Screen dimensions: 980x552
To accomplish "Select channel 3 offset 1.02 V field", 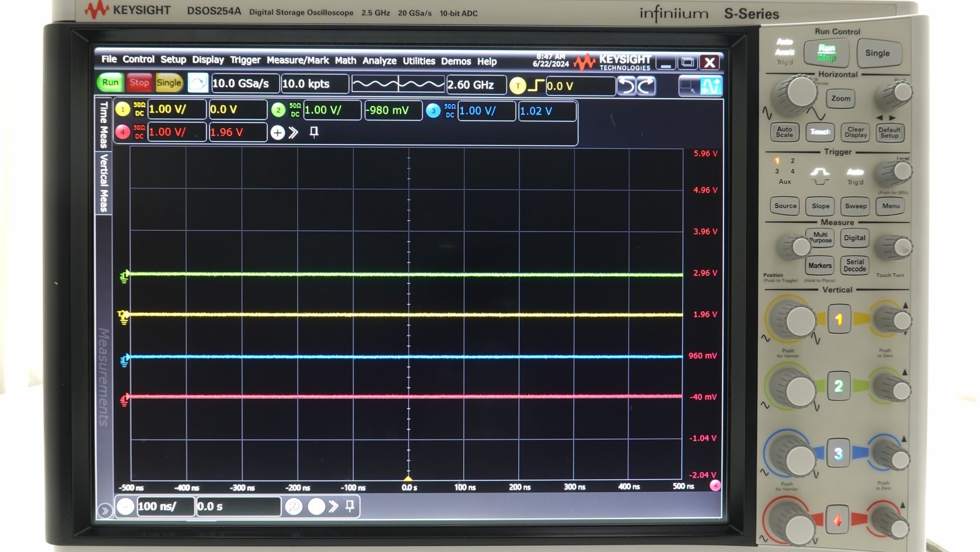I will [547, 112].
